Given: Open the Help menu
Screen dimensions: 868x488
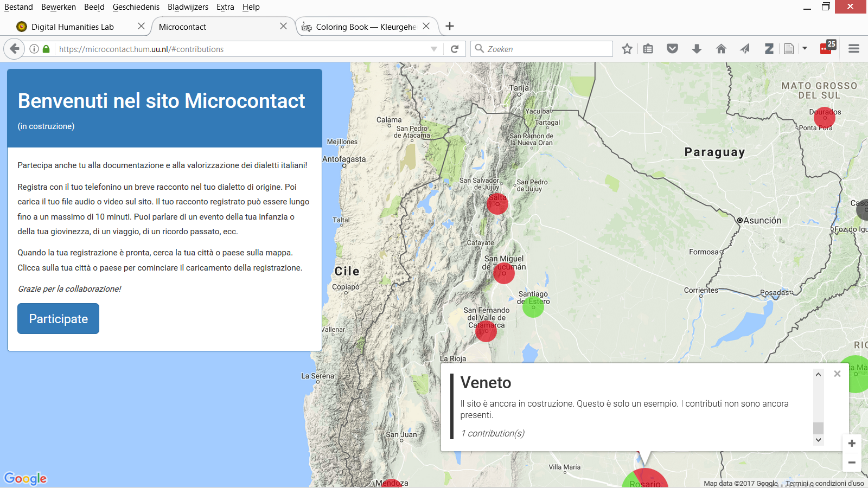Looking at the screenshot, I should [251, 7].
